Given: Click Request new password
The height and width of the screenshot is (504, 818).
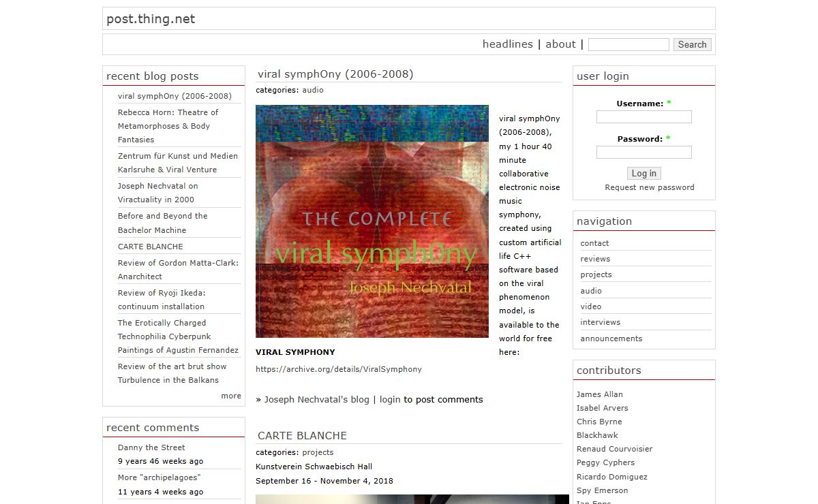Looking at the screenshot, I should [x=650, y=187].
